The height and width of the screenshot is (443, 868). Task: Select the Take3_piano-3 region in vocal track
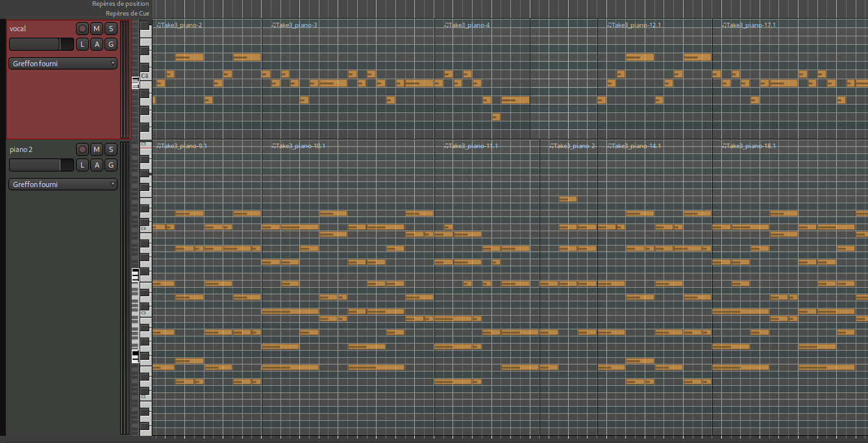coord(296,25)
